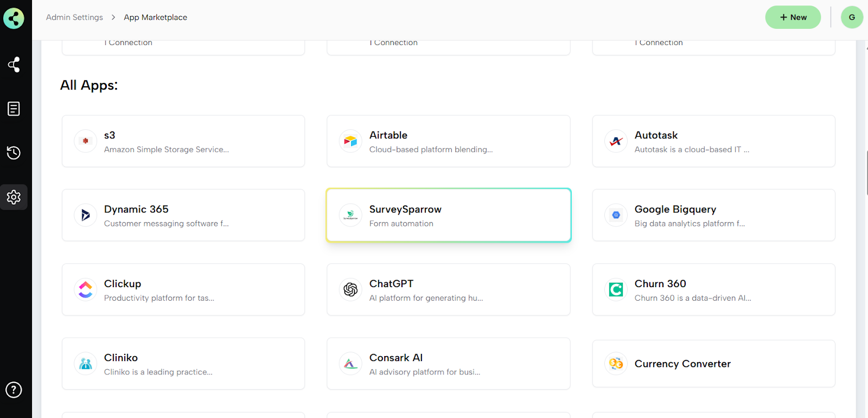
Task: Open the document list sidebar icon
Action: tap(14, 109)
